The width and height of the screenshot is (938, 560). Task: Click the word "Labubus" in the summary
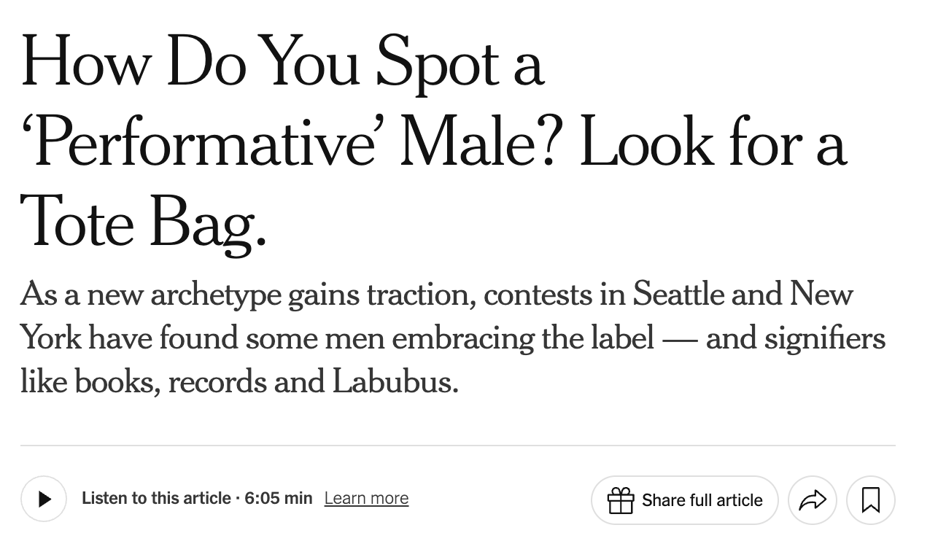394,382
